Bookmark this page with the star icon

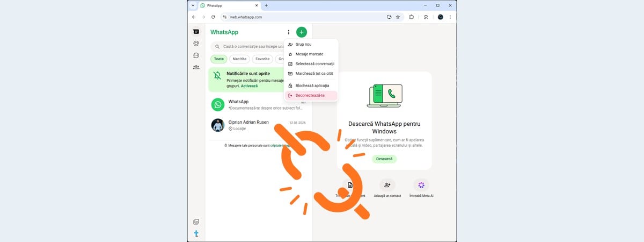click(398, 17)
